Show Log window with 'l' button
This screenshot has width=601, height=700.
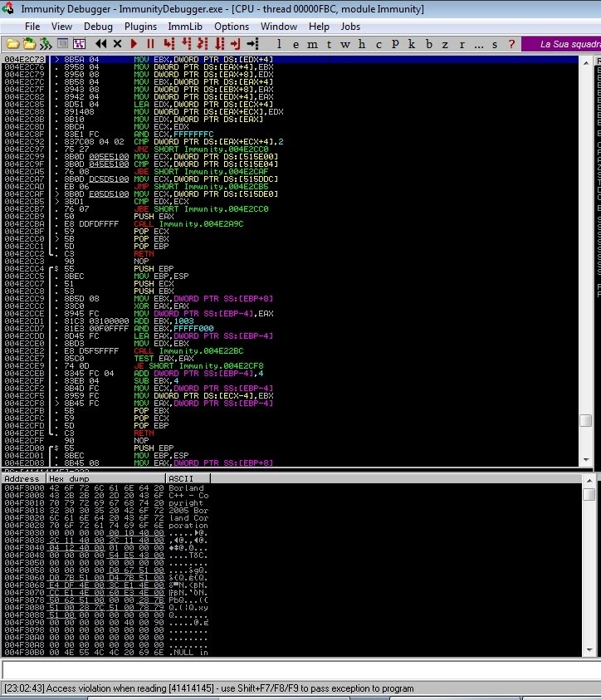[279, 44]
